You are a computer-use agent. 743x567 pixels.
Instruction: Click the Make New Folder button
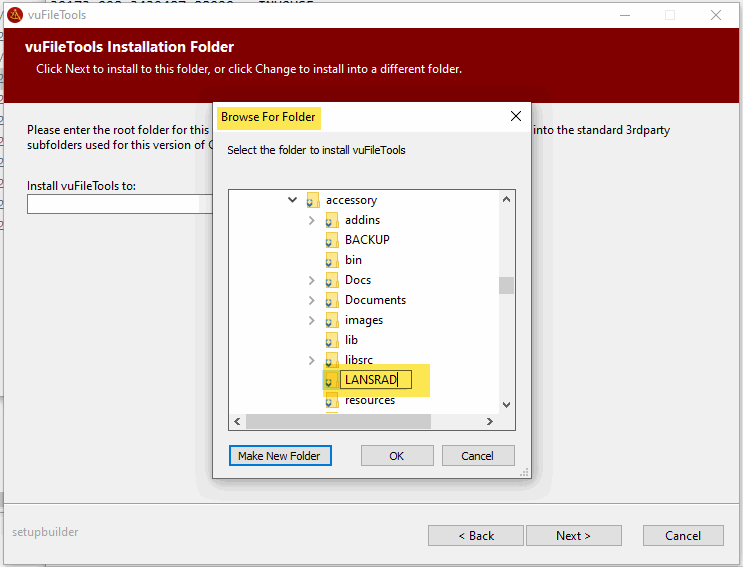click(x=279, y=456)
